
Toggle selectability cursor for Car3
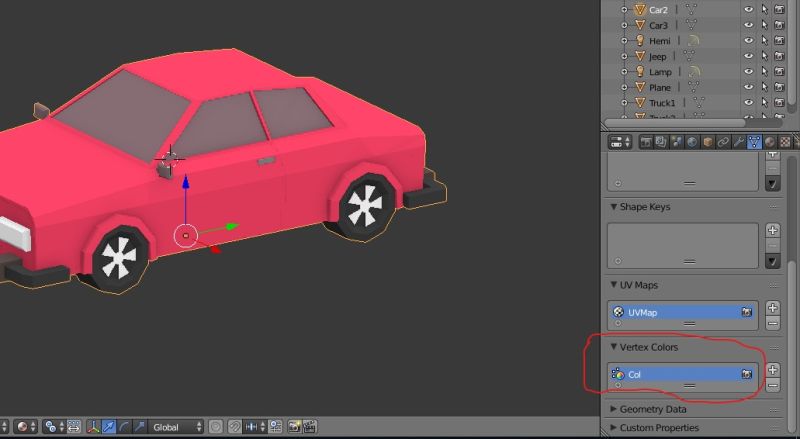[764, 25]
